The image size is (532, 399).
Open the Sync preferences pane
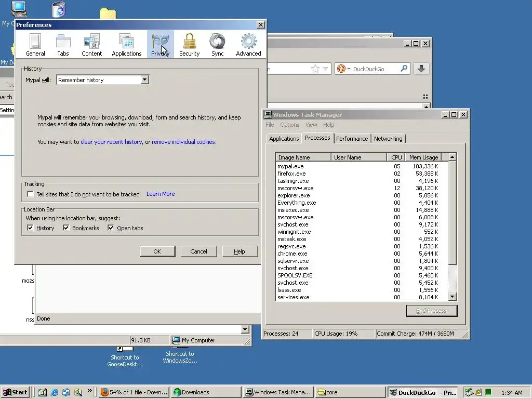pos(218,45)
